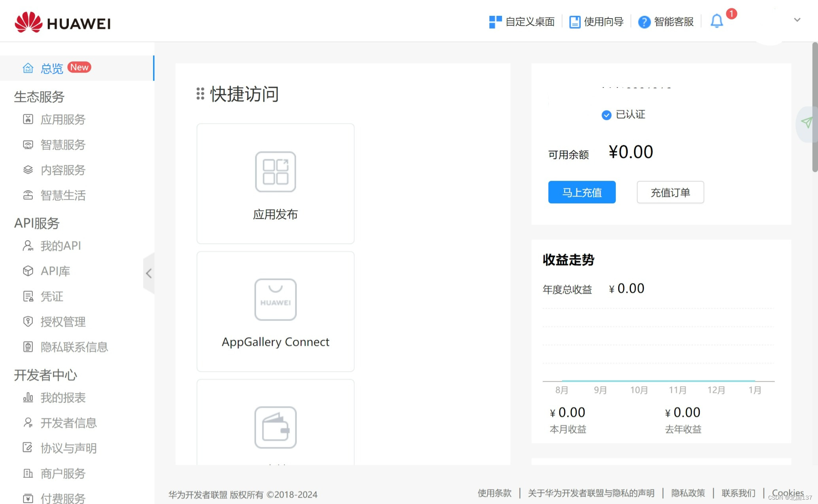The height and width of the screenshot is (504, 818).
Task: Open the 使用向导 guide icon
Action: (x=574, y=22)
